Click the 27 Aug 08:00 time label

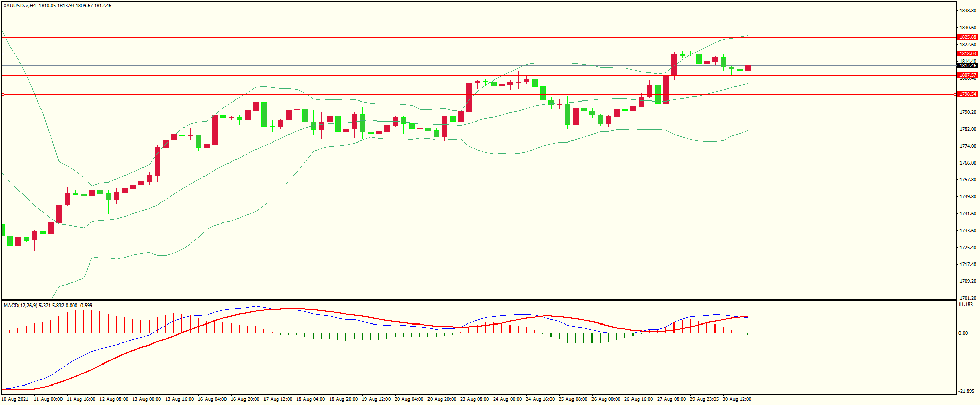click(671, 399)
